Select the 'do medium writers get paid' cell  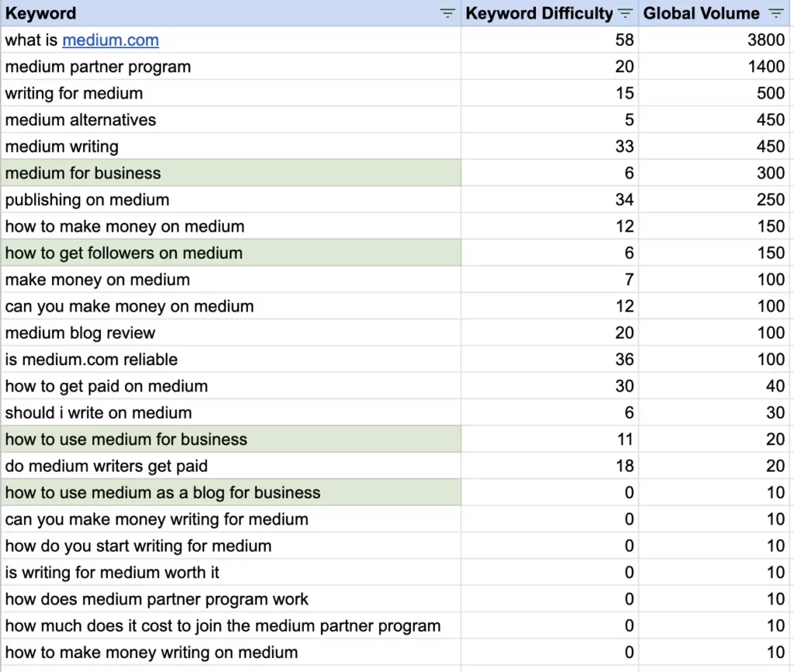(x=105, y=465)
